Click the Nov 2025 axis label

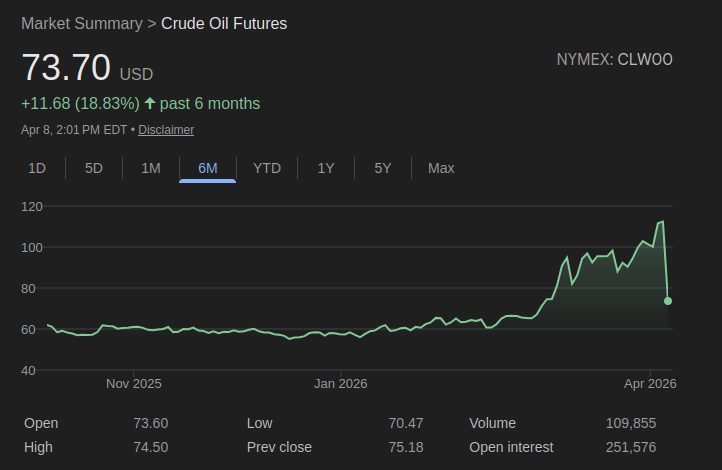(x=134, y=383)
